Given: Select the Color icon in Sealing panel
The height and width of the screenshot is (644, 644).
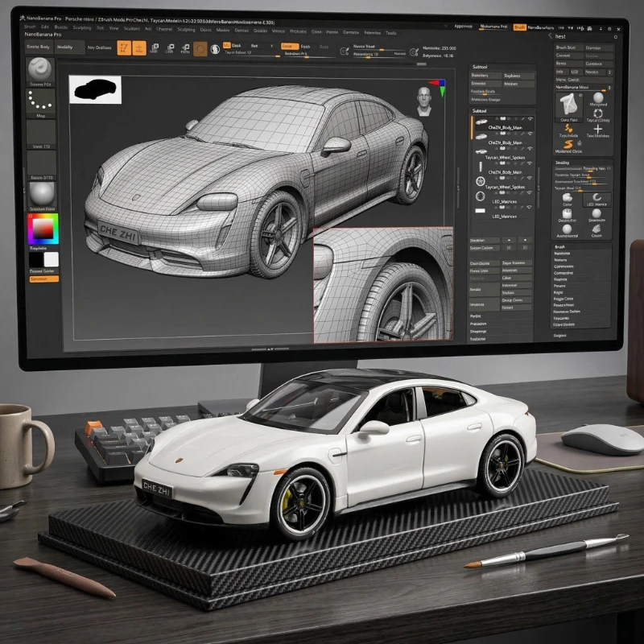Looking at the screenshot, I should pyautogui.click(x=568, y=198).
